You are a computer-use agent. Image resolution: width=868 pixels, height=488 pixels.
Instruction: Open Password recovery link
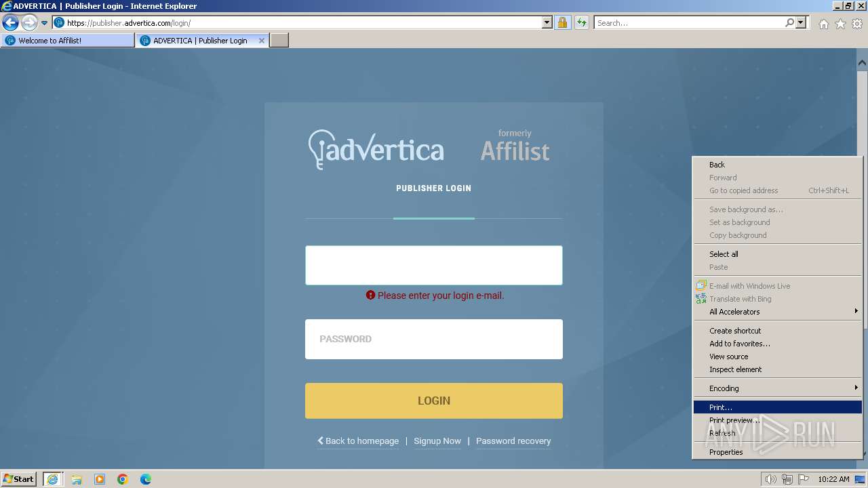click(513, 441)
